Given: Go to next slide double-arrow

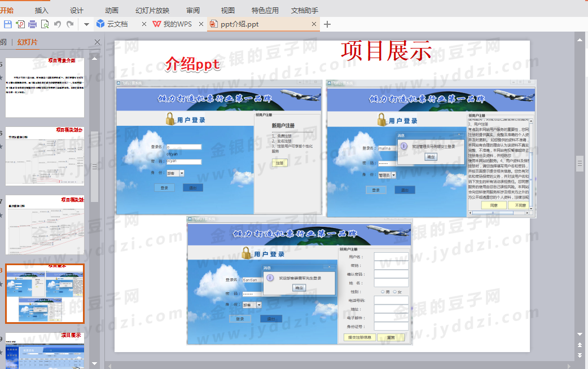Looking at the screenshot, I should click(x=580, y=355).
